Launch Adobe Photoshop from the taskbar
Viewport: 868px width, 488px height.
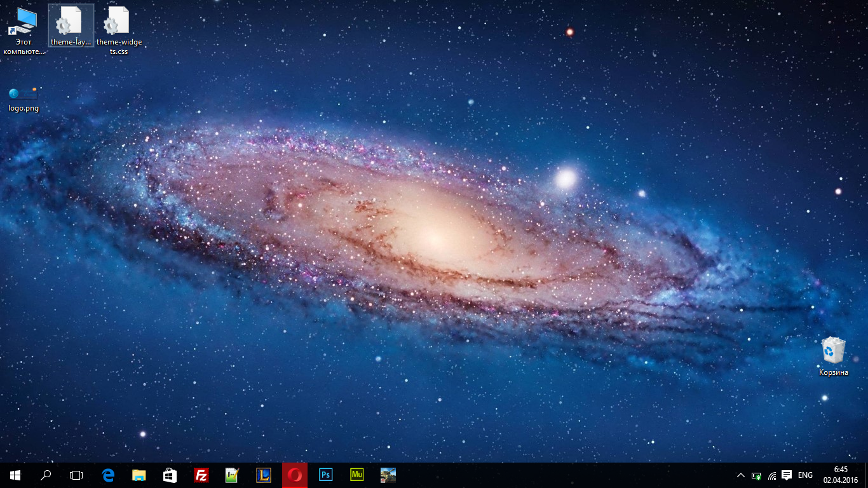326,475
